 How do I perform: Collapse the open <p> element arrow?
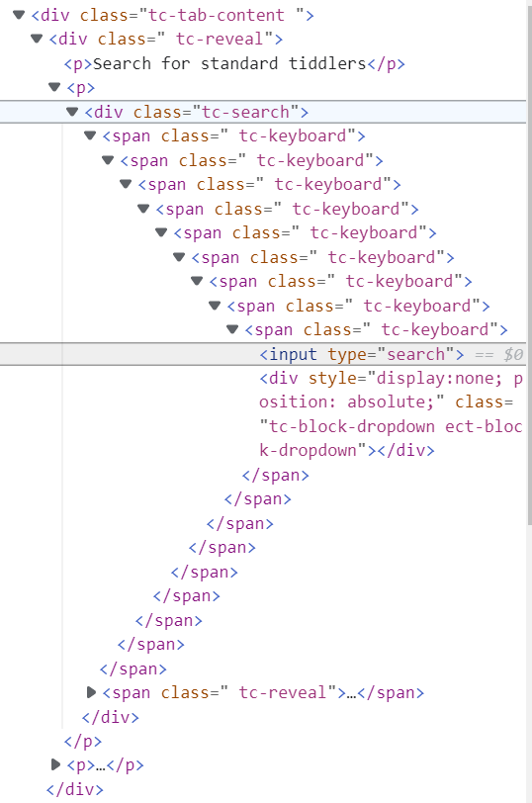54,87
